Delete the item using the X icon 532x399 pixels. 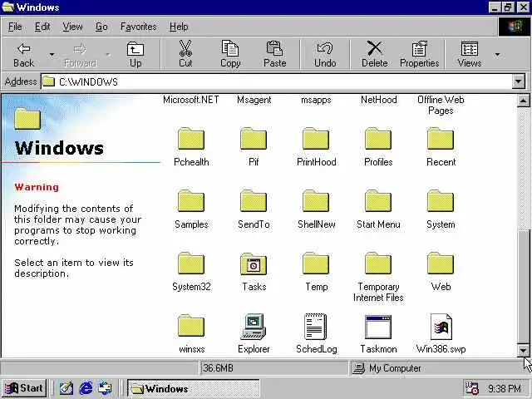375,54
